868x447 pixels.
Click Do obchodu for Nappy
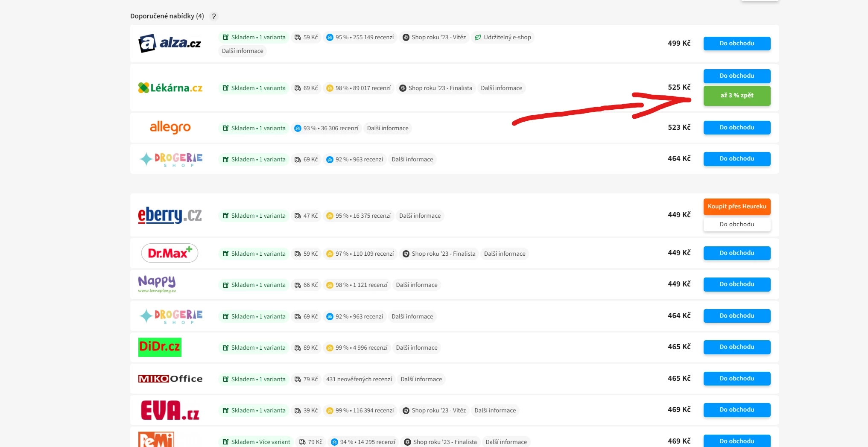(x=737, y=284)
